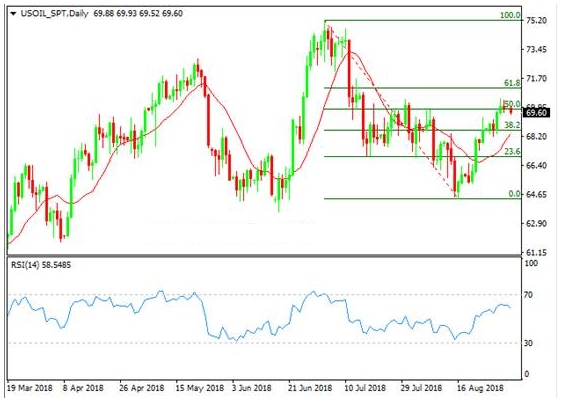Click the 26 Apr 2018 date label
This screenshot has width=563, height=406.
[x=141, y=388]
